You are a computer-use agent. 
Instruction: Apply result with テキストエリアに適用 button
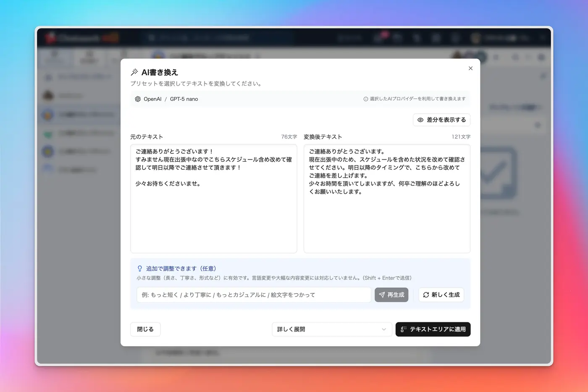coord(433,329)
